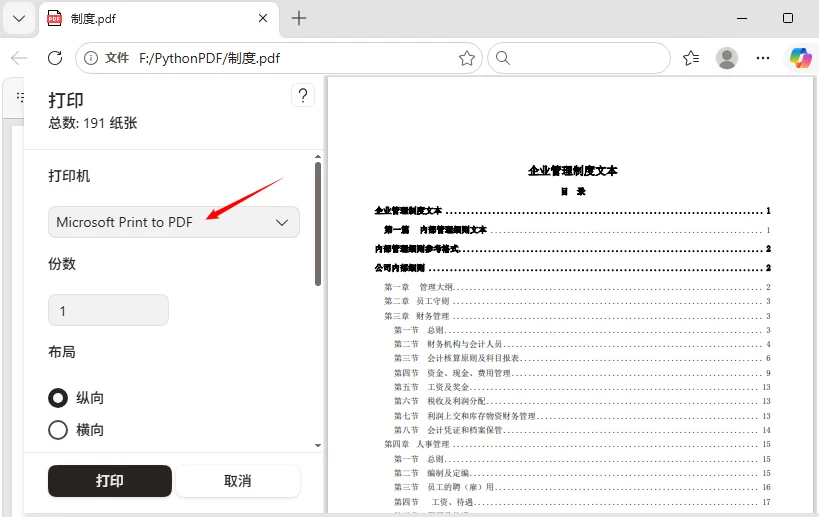The image size is (819, 517).
Task: Click the 总数: 191 纸张 text
Action: point(93,123)
